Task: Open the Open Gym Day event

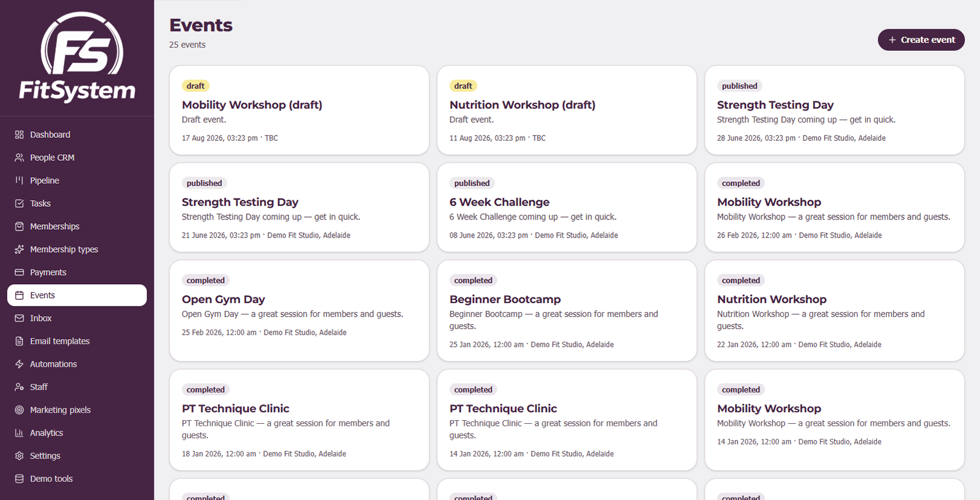Action: [299, 311]
